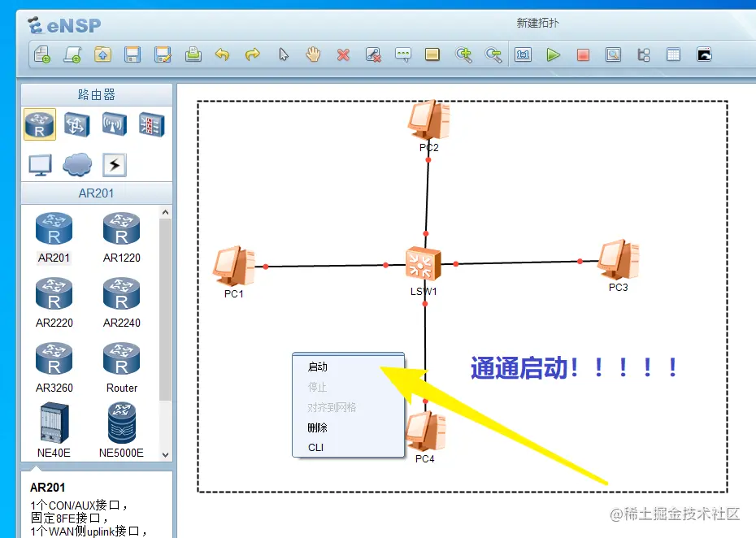Select the PC1 node on canvas
756x538 pixels.
point(234,267)
